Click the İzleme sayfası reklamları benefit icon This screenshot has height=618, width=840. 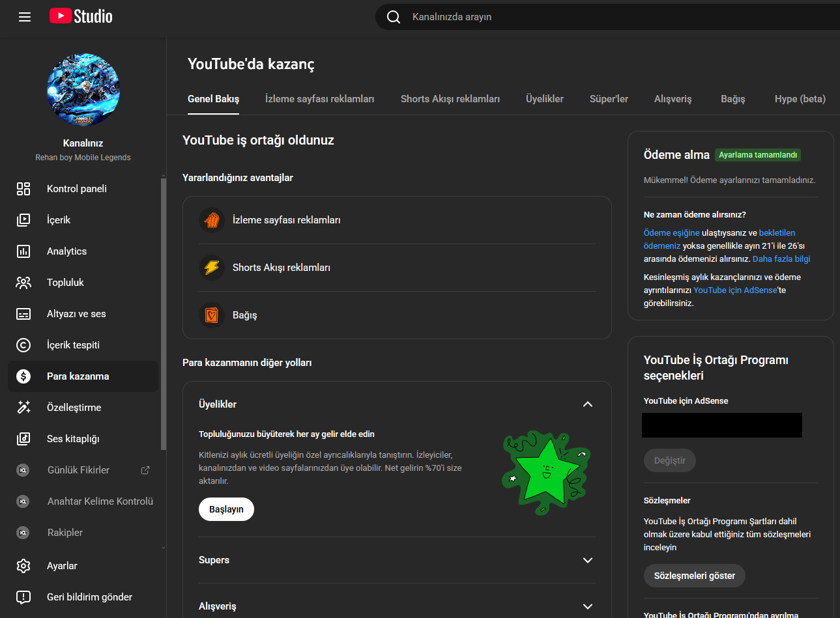[x=212, y=220]
